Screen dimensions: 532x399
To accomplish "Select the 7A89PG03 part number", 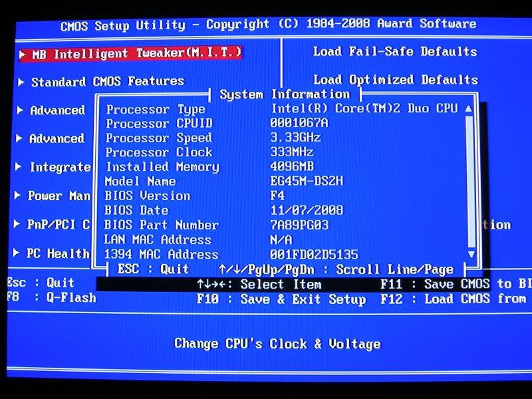I will (x=299, y=225).
